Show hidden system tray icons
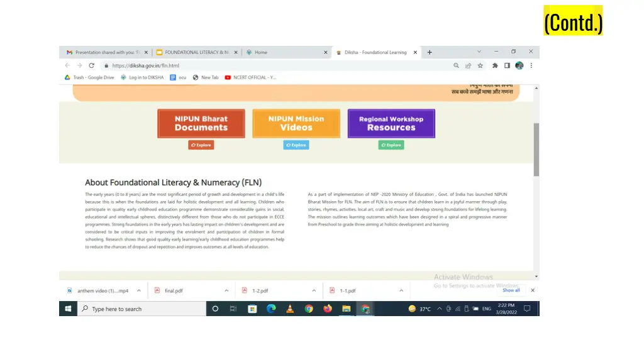 pyautogui.click(x=440, y=309)
